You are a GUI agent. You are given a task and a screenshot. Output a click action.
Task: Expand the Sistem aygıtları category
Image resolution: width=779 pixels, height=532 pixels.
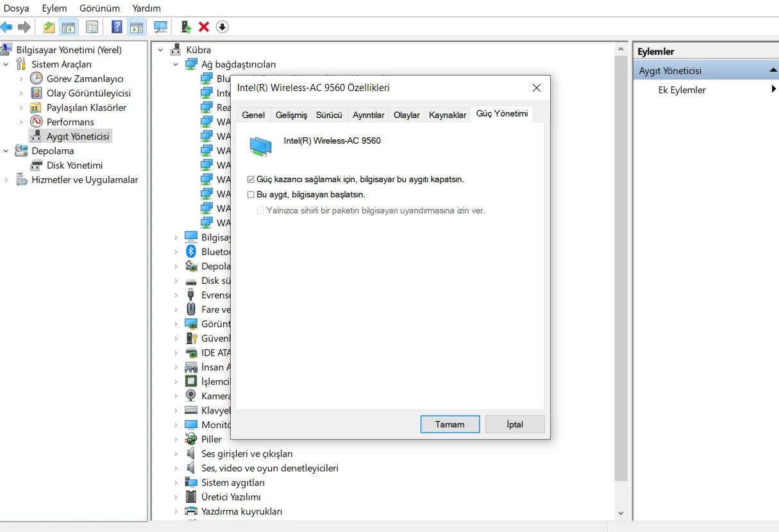pyautogui.click(x=176, y=483)
